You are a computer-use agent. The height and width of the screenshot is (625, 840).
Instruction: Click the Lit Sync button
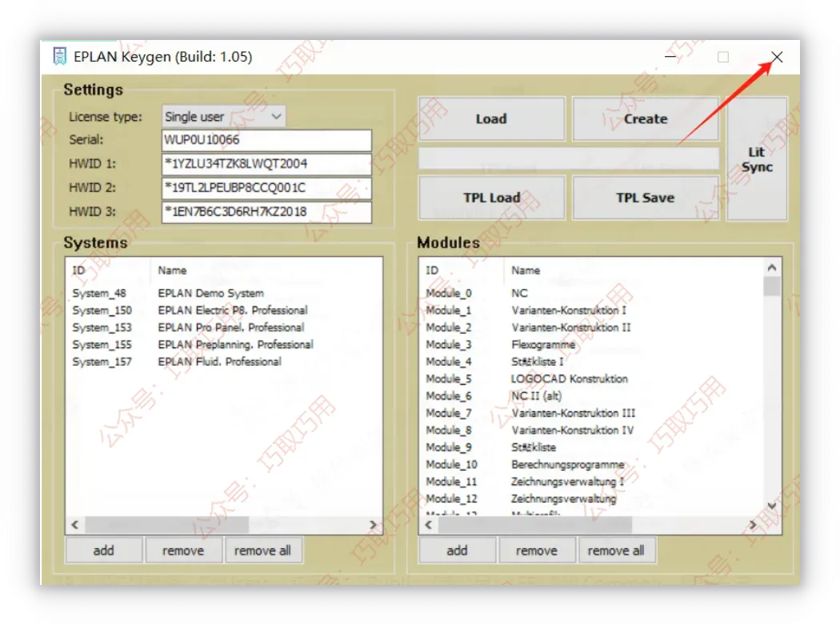point(757,158)
